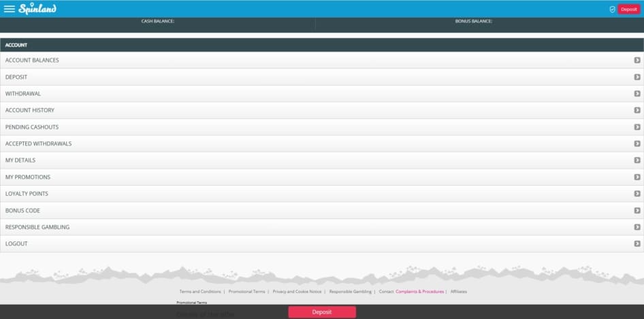
Task: Follow the Privacy and Cookie Notice link
Action: click(297, 291)
